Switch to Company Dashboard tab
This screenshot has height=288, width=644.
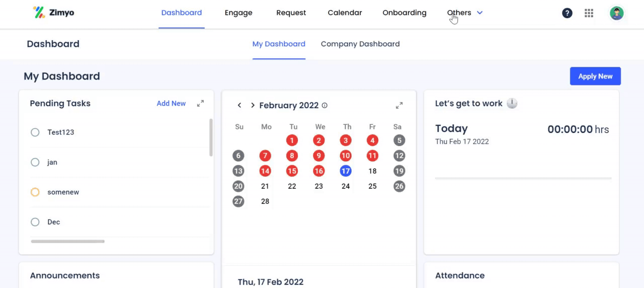[x=360, y=44]
